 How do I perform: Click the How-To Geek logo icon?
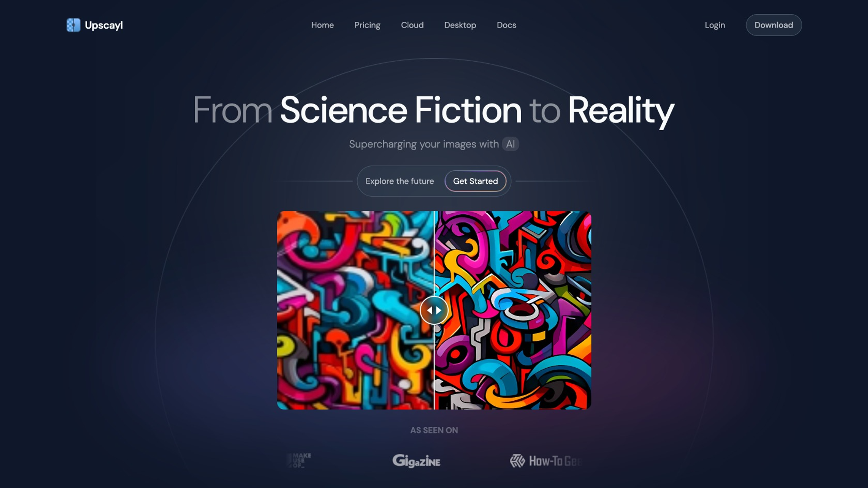pyautogui.click(x=516, y=460)
